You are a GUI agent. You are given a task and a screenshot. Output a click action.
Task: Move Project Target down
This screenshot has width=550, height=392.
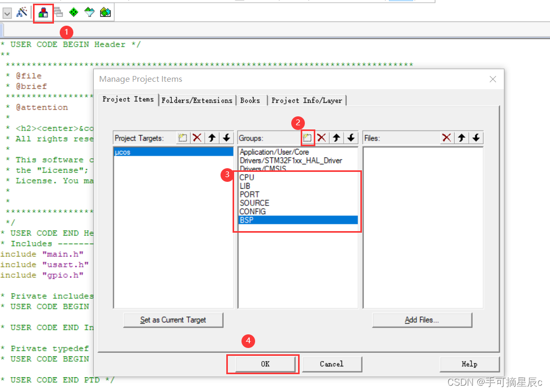227,138
